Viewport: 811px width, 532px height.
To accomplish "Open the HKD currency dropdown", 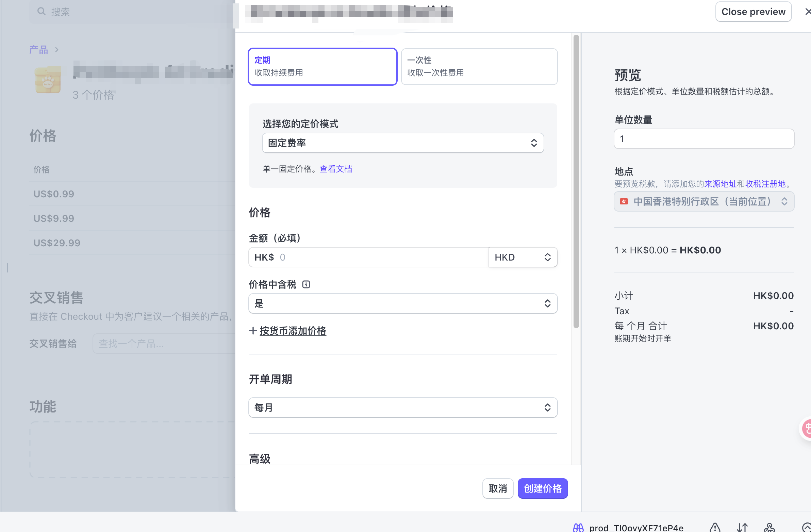I will [x=523, y=257].
